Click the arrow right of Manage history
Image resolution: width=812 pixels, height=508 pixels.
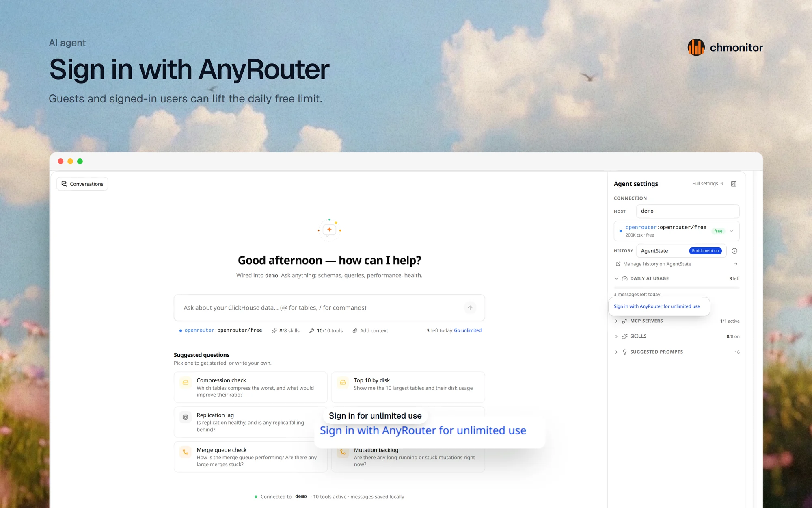[736, 264]
